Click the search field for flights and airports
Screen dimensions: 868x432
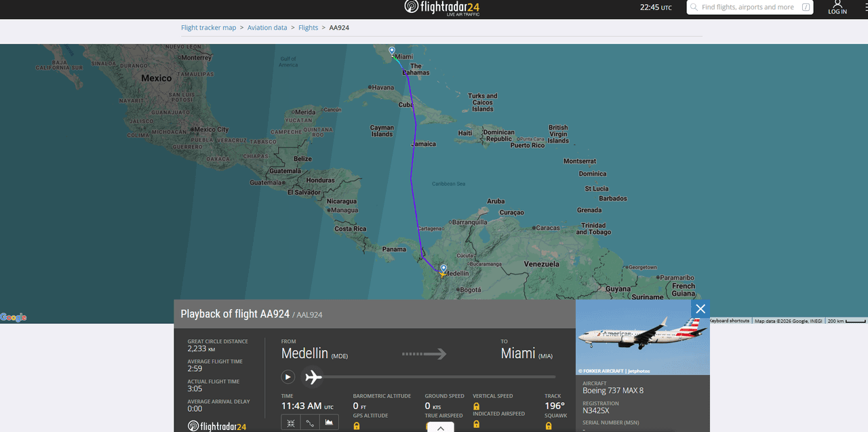coord(747,7)
